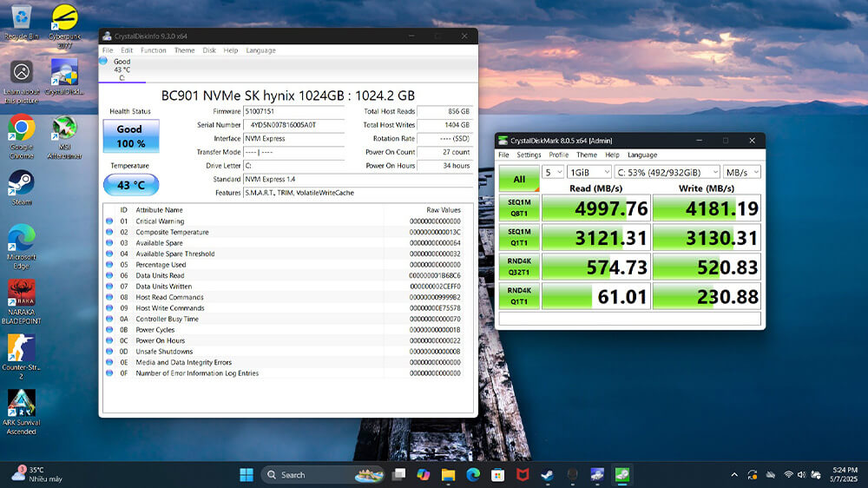Open Edit menu in CrystalDiskInfo
This screenshot has width=868, height=488.
127,50
